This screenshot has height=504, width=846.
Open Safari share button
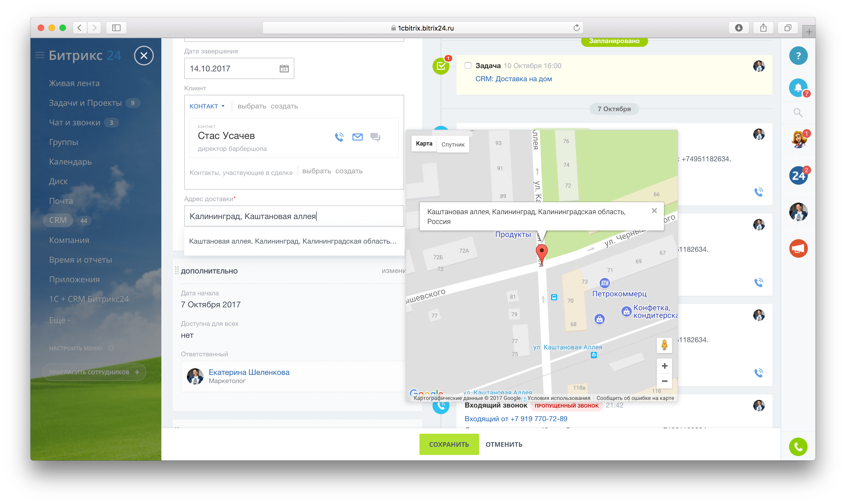pyautogui.click(x=763, y=28)
